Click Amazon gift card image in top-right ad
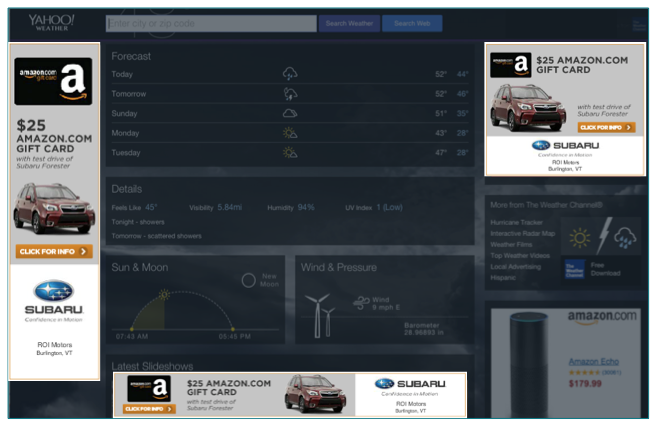This screenshot has height=426, width=658. pos(511,65)
